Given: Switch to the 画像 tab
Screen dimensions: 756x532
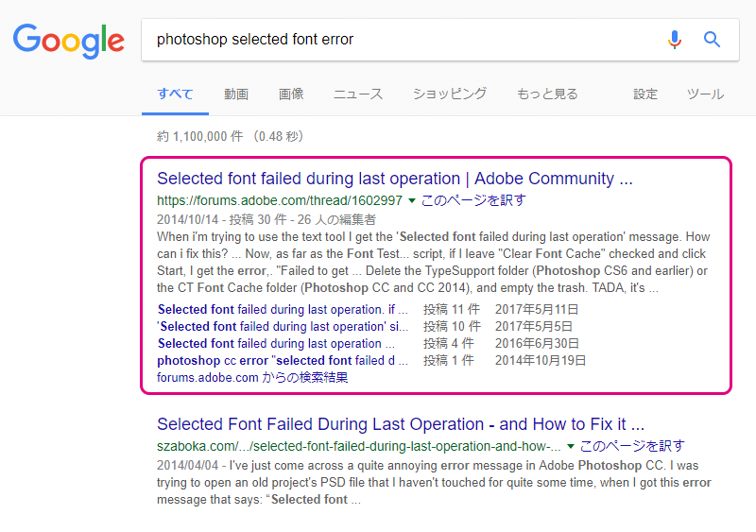Looking at the screenshot, I should pos(291,94).
